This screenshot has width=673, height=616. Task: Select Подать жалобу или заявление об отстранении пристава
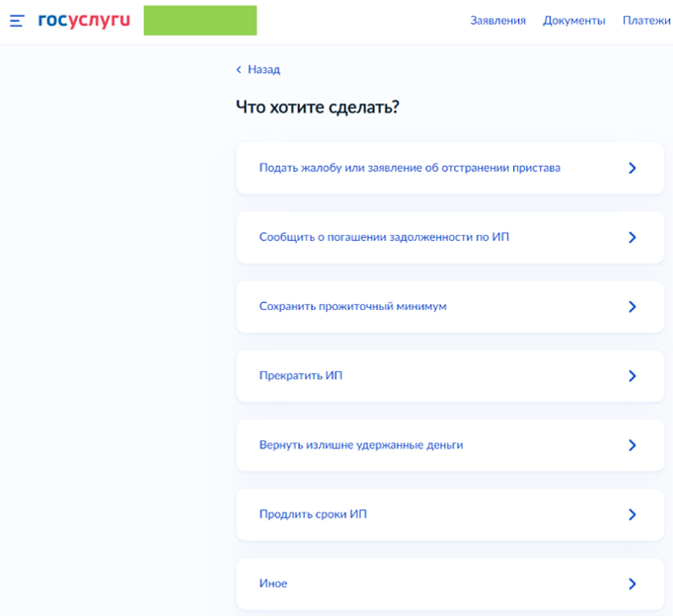click(x=410, y=168)
